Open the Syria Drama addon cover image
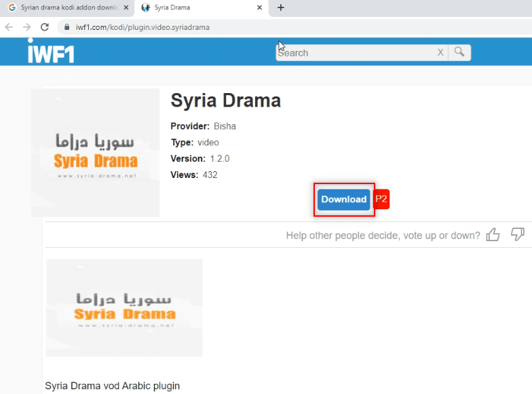The width and height of the screenshot is (532, 394). pos(95,152)
